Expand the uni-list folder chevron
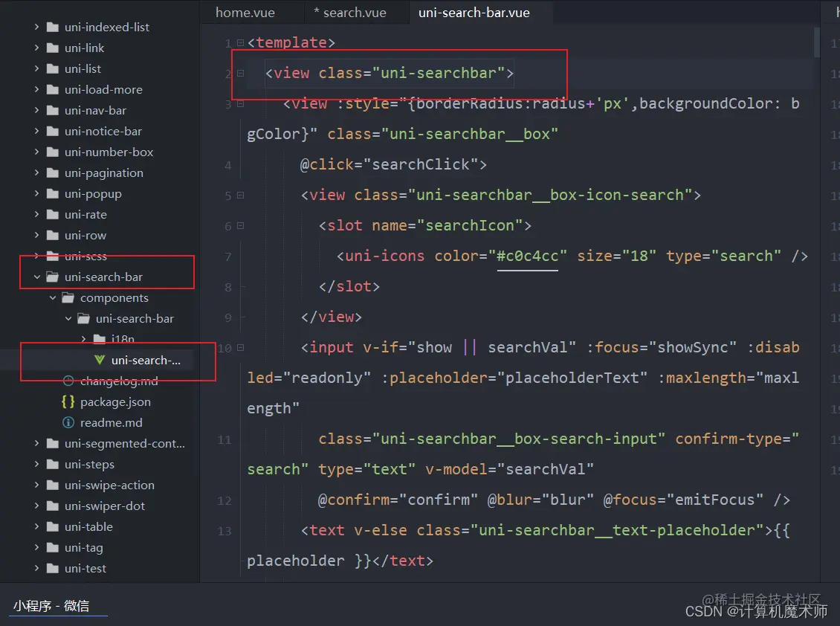This screenshot has height=626, width=840. point(36,68)
